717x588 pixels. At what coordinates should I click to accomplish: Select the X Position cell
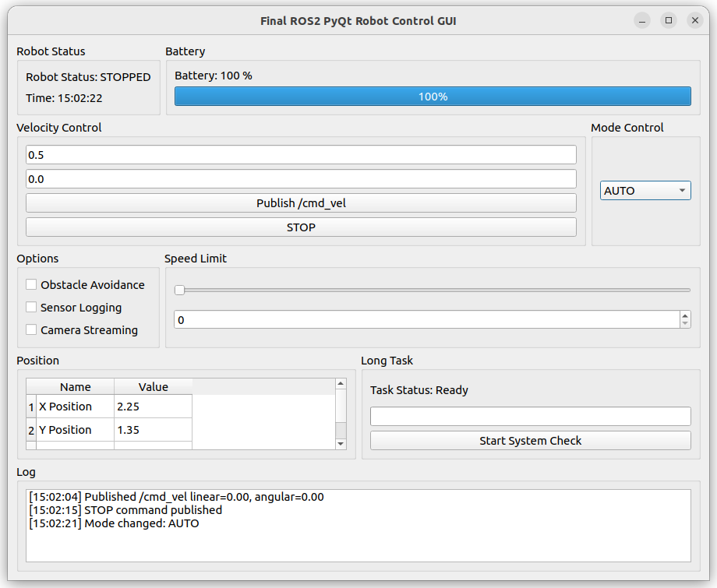76,407
